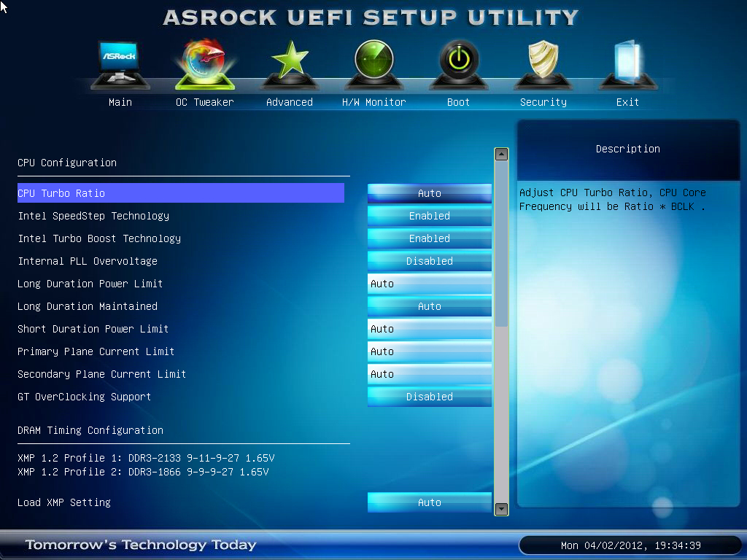The width and height of the screenshot is (747, 560).
Task: Click the ASRock monitor Main icon
Action: click(120, 64)
